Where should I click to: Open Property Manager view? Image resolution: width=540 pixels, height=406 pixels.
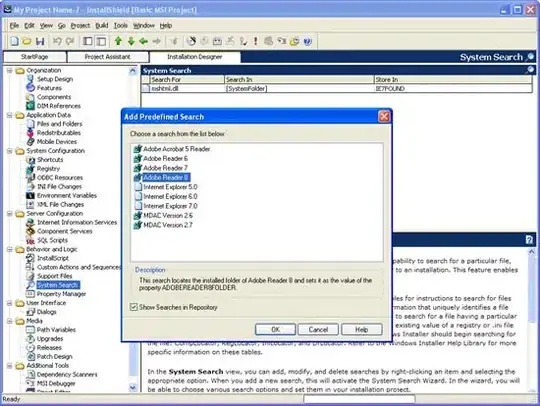(x=61, y=294)
